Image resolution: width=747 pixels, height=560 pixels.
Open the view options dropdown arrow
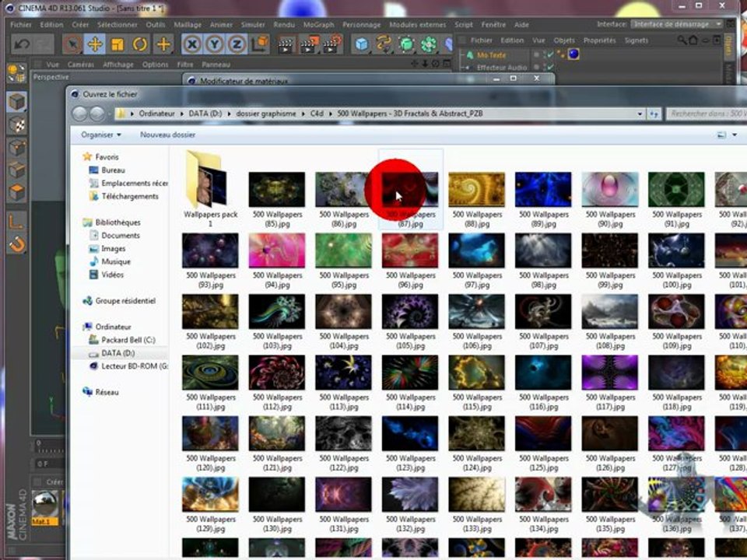pyautogui.click(x=734, y=135)
